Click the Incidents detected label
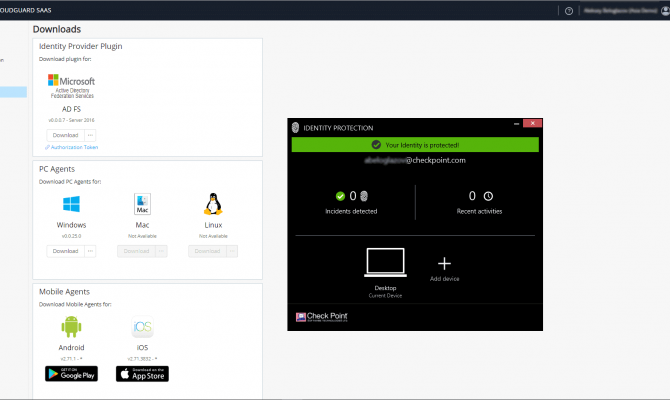 tap(351, 211)
